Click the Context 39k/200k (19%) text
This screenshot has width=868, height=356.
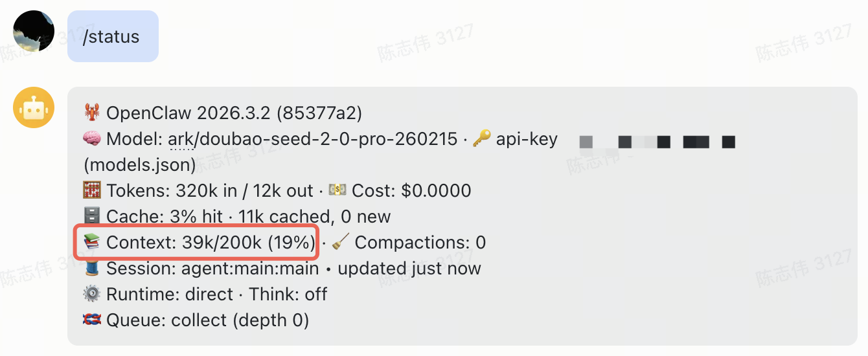click(210, 243)
